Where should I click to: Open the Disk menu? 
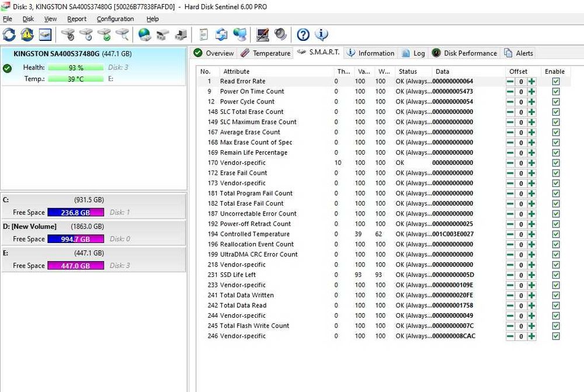(28, 19)
